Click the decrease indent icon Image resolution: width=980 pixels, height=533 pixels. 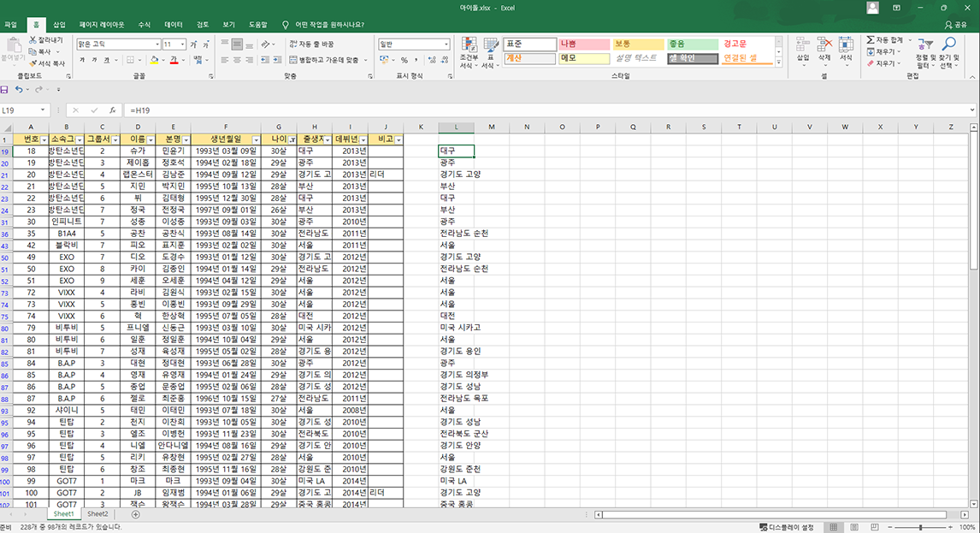tap(265, 60)
